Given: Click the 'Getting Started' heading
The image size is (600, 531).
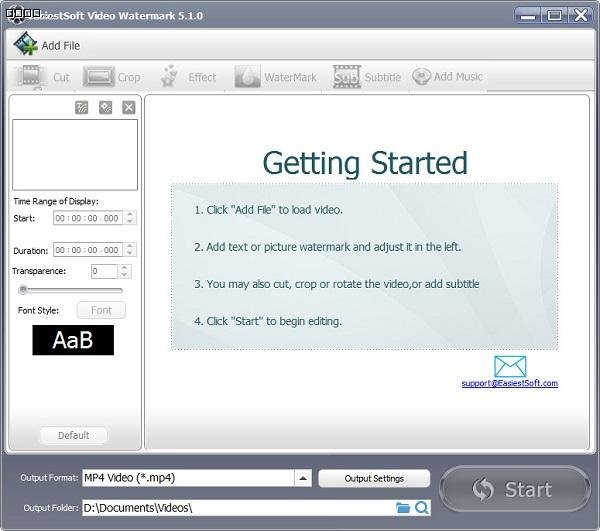Looking at the screenshot, I should (365, 163).
